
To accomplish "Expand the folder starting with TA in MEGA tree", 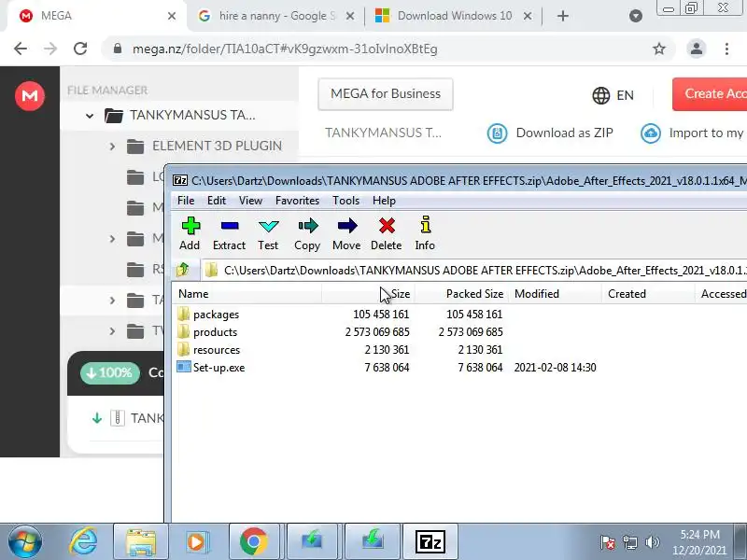I will [x=112, y=300].
